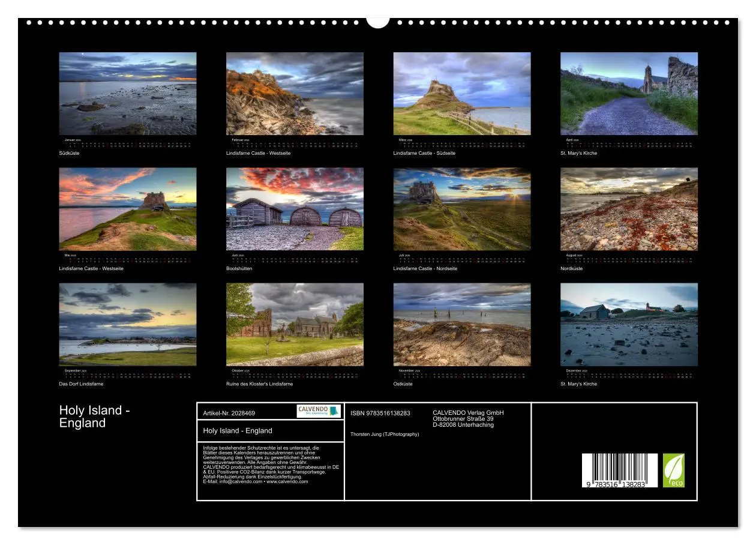The width and height of the screenshot is (756, 545).
Task: Click 'Artikel-Nr. 2028469' text
Action: 229,413
